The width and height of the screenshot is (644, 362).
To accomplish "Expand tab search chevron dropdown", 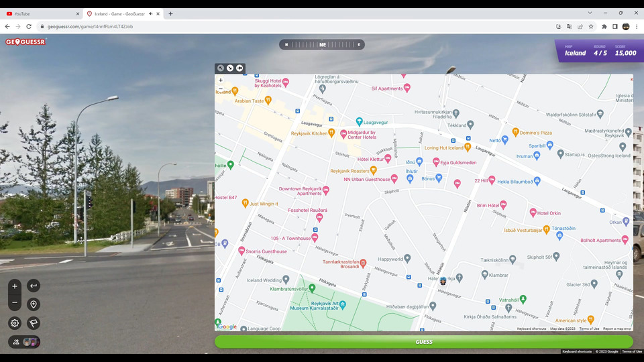I will pos(590,13).
